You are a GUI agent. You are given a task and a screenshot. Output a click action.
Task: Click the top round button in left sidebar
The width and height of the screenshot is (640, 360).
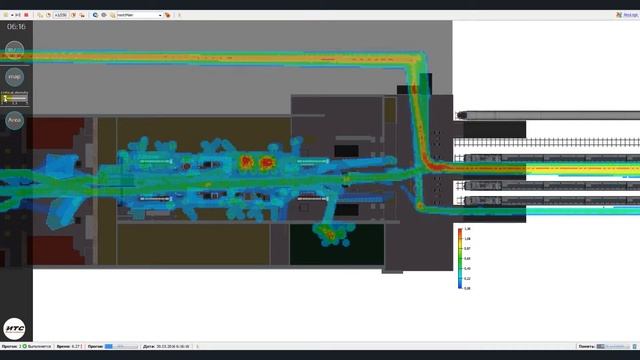(14, 50)
